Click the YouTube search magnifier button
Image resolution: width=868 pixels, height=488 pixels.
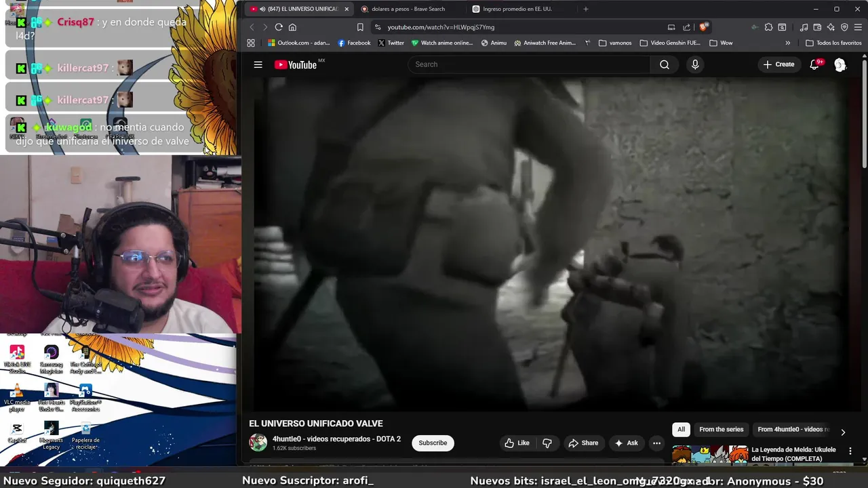click(x=665, y=64)
